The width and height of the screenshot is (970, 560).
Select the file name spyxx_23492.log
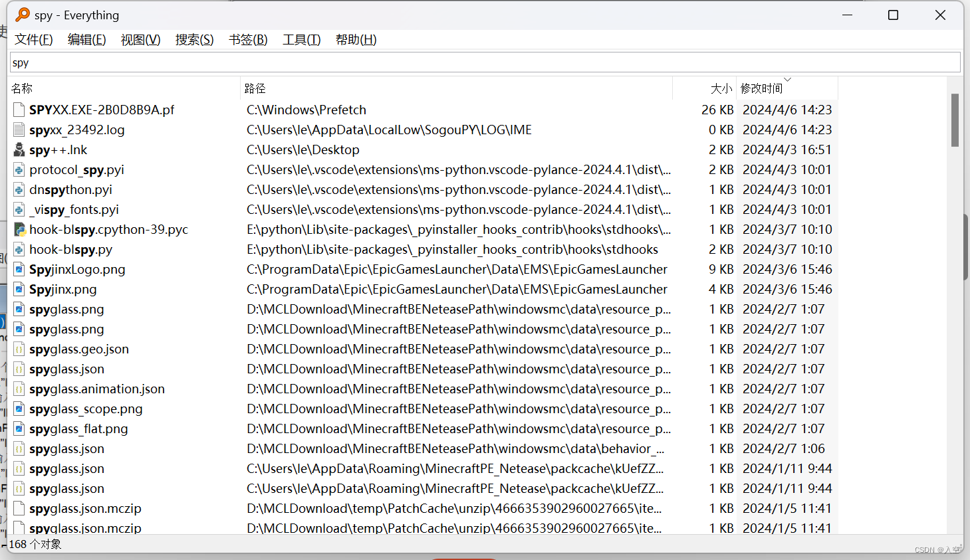(77, 130)
